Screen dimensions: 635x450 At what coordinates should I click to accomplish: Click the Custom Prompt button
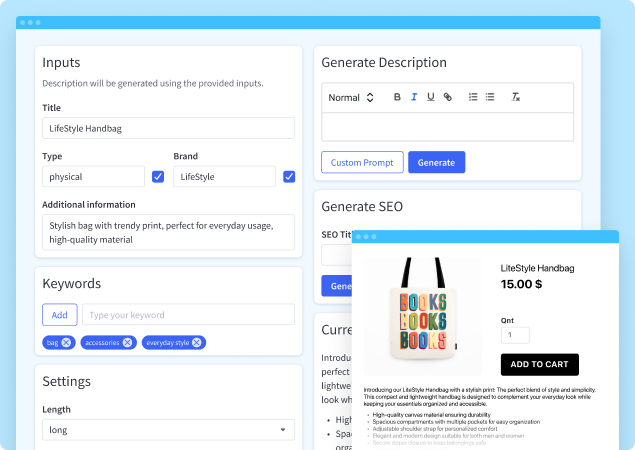tap(362, 162)
